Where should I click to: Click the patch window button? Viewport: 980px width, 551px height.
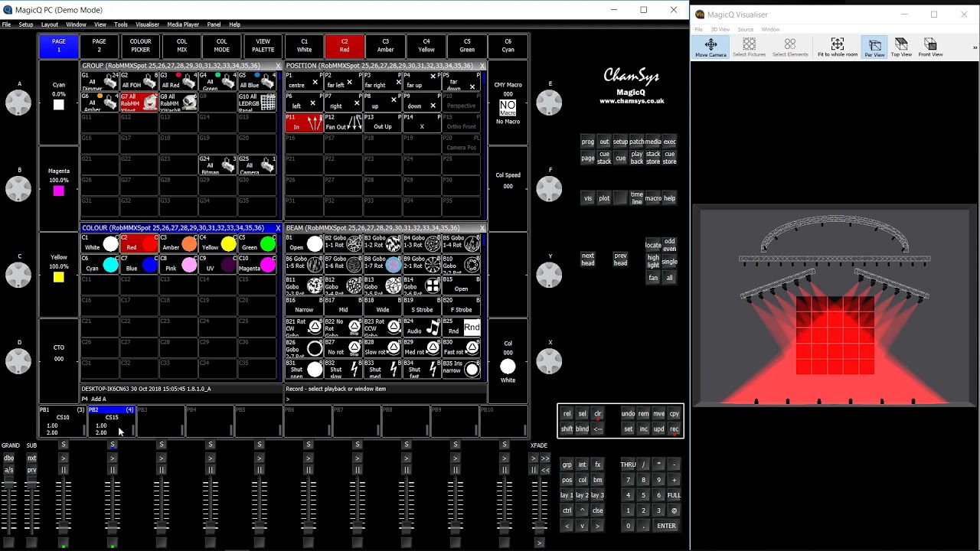pos(637,142)
